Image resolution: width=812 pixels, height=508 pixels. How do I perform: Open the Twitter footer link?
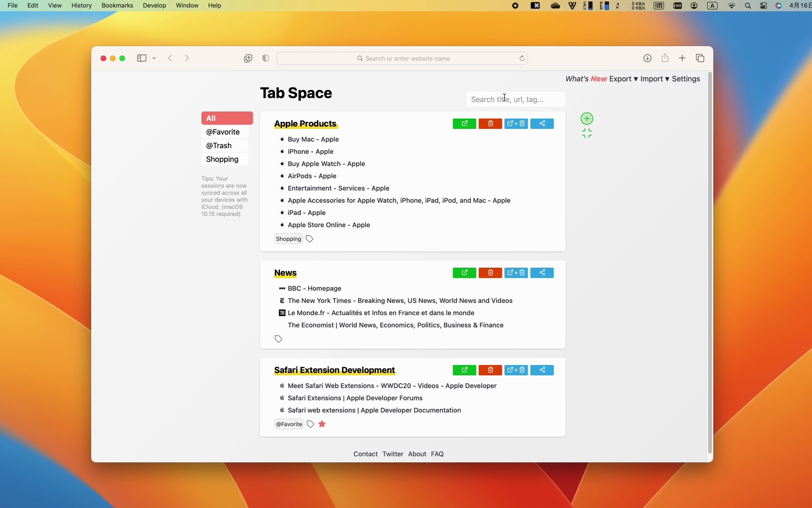click(393, 454)
